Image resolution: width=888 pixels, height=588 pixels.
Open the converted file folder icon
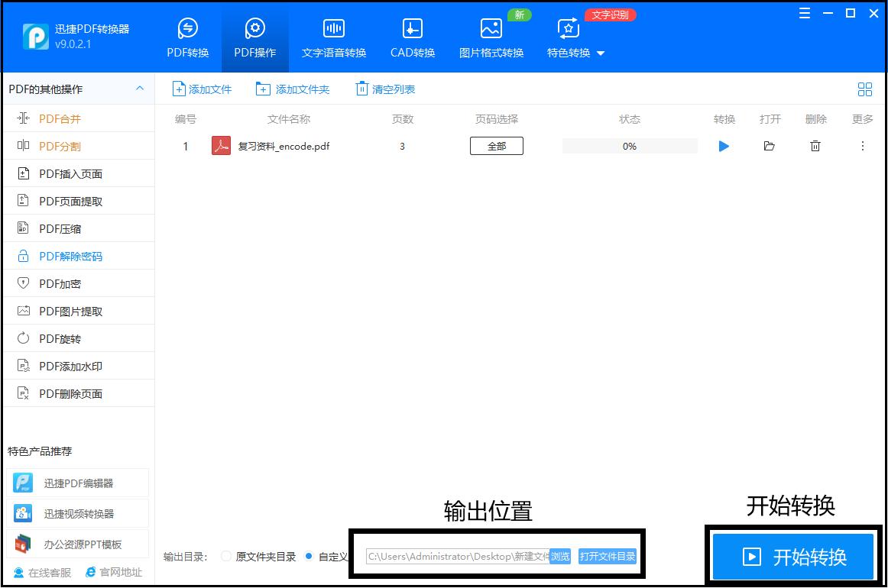770,146
